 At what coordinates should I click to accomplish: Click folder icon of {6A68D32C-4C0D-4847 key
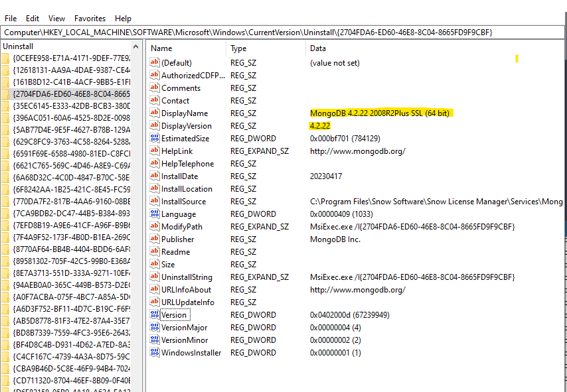(5, 178)
